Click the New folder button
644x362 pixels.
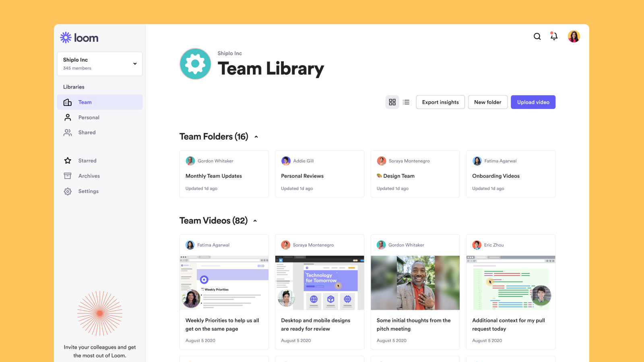[488, 102]
